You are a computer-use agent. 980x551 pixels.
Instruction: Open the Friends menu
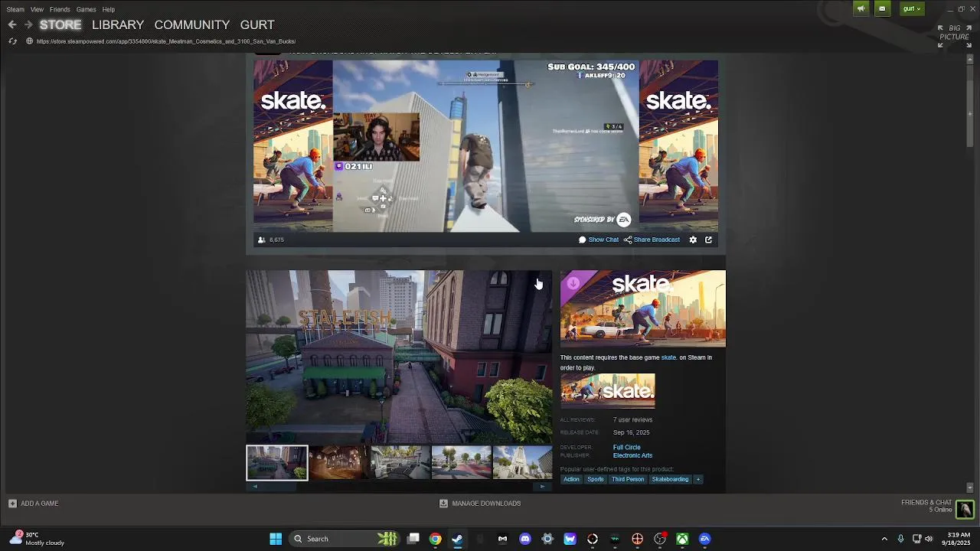60,9
